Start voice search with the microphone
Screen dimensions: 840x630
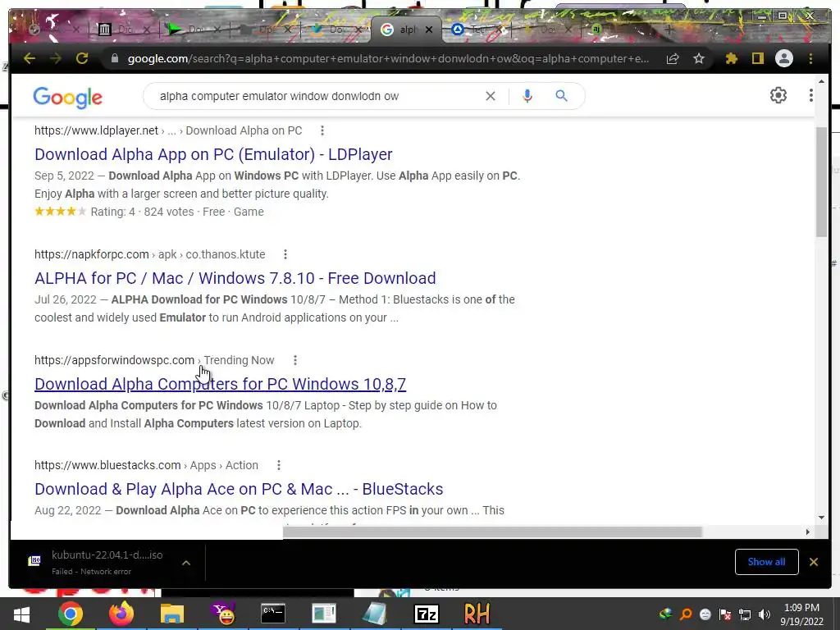click(x=527, y=96)
